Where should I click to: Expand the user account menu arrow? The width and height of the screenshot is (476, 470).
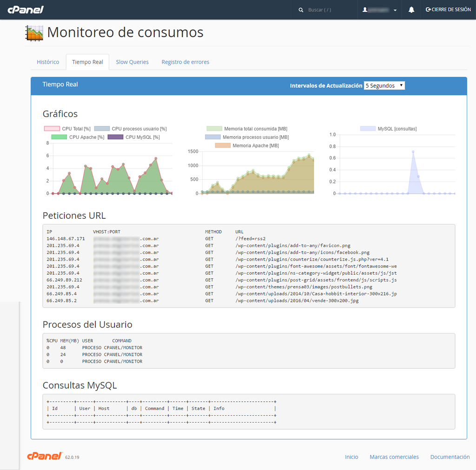[395, 10]
